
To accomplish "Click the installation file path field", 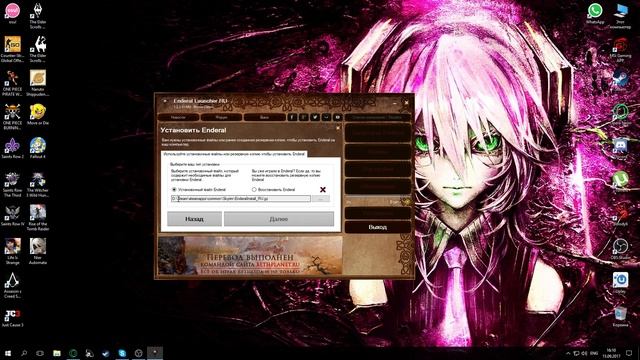I will [241, 198].
